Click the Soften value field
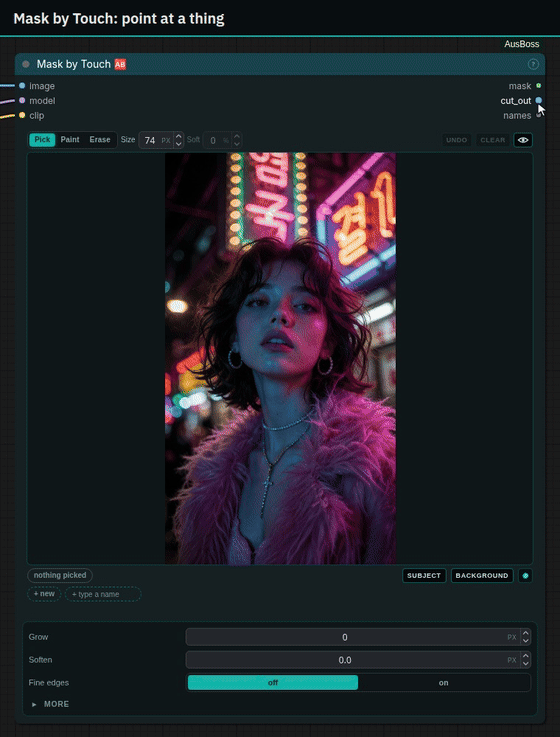560x737 pixels. point(345,660)
